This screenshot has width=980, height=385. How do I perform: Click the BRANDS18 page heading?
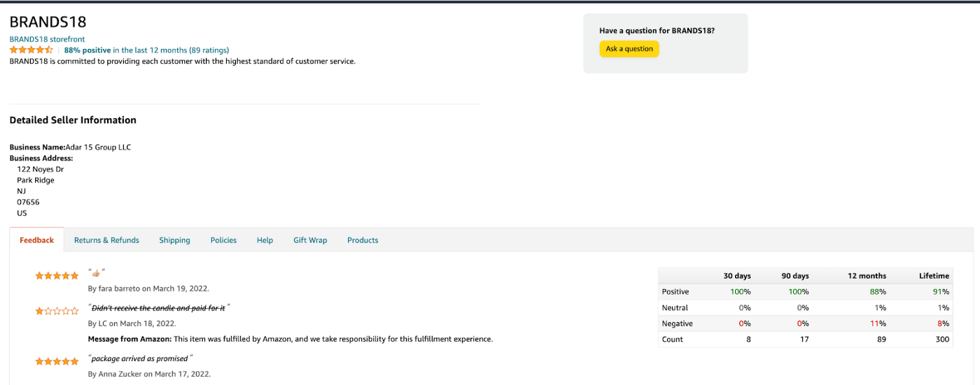(x=48, y=22)
